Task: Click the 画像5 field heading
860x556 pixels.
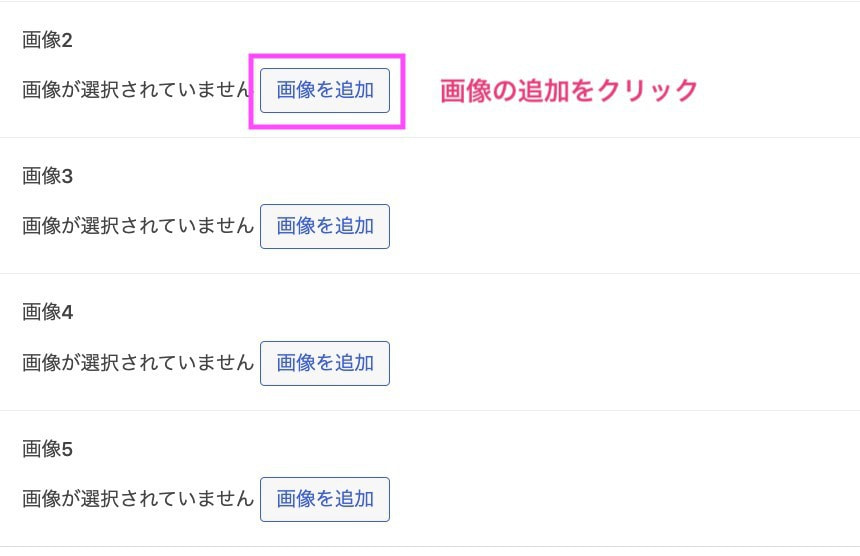Action: click(48, 450)
